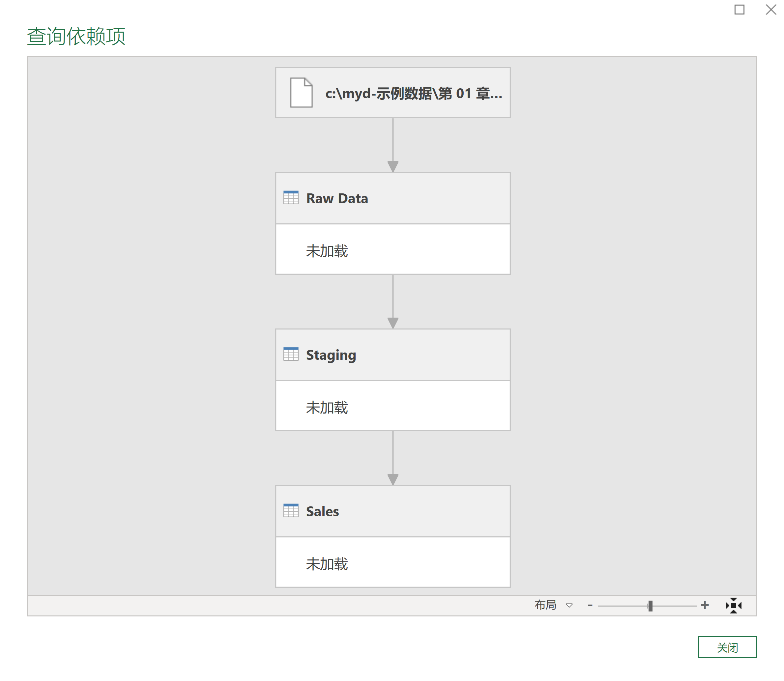Maximize the query dependencies window

(x=739, y=10)
